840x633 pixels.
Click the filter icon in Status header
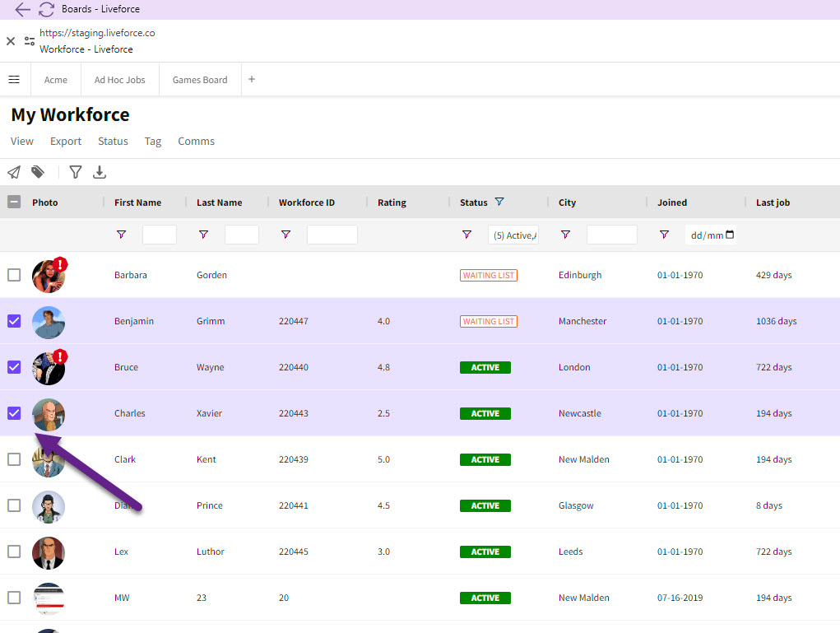tap(499, 202)
